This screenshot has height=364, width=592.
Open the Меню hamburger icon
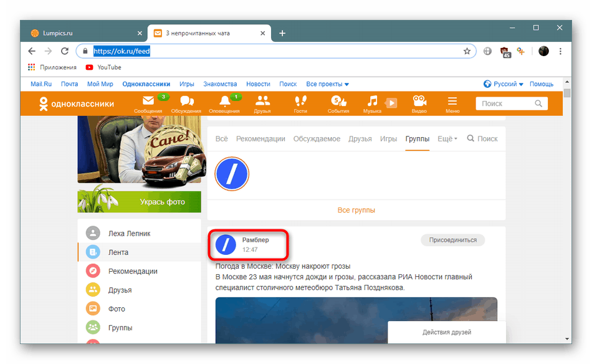click(x=452, y=101)
